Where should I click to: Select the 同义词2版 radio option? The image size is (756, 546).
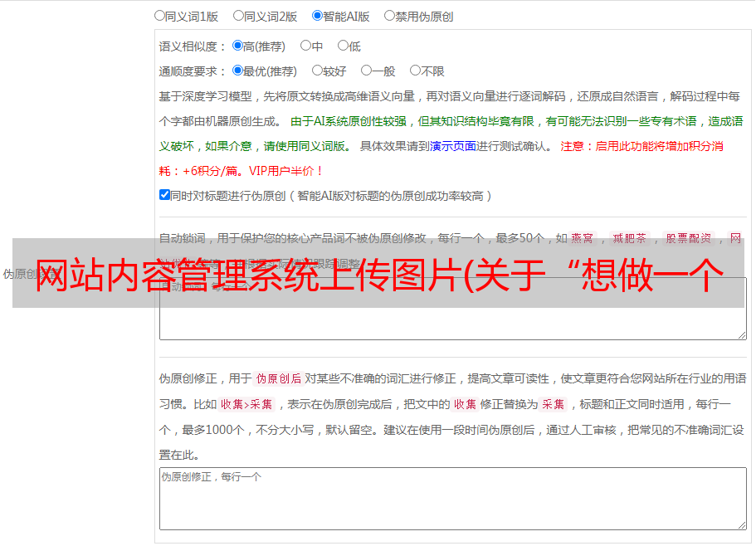tap(238, 16)
